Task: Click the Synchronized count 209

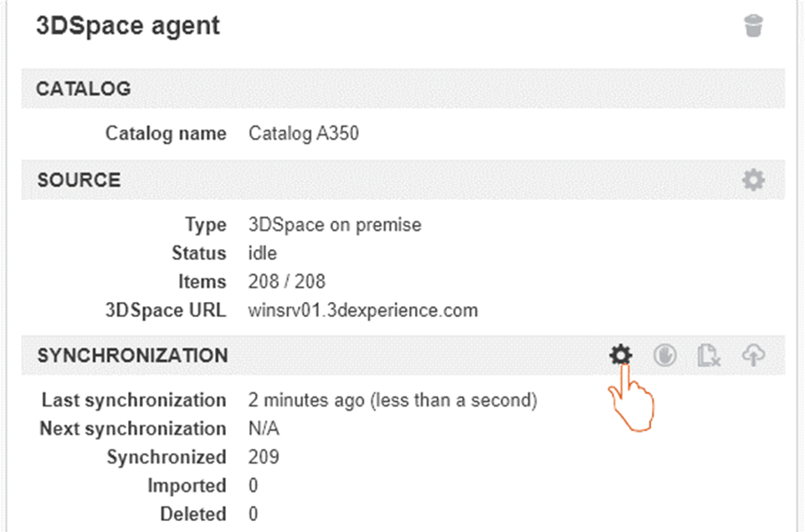Action: 264,458
